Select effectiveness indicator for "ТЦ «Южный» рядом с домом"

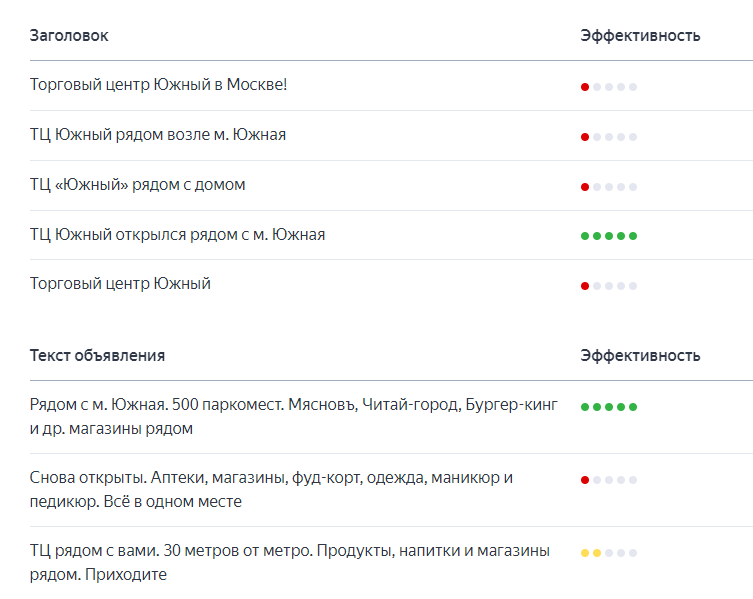click(608, 187)
